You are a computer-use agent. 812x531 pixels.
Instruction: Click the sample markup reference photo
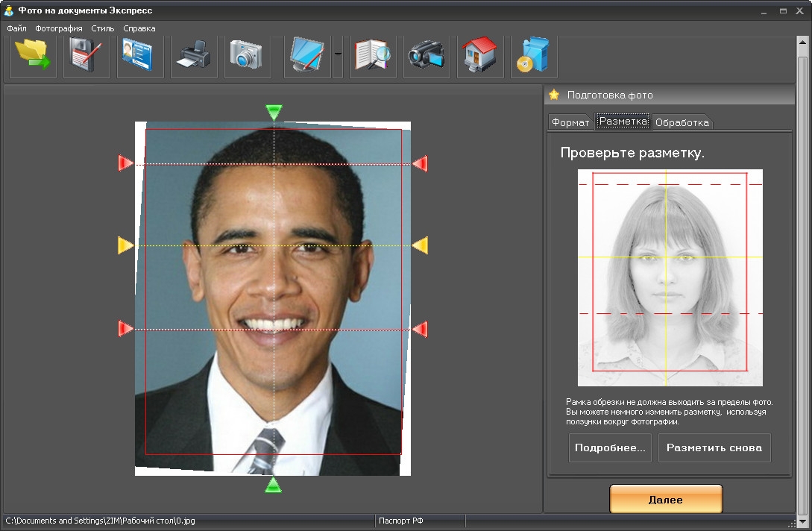[x=670, y=277]
